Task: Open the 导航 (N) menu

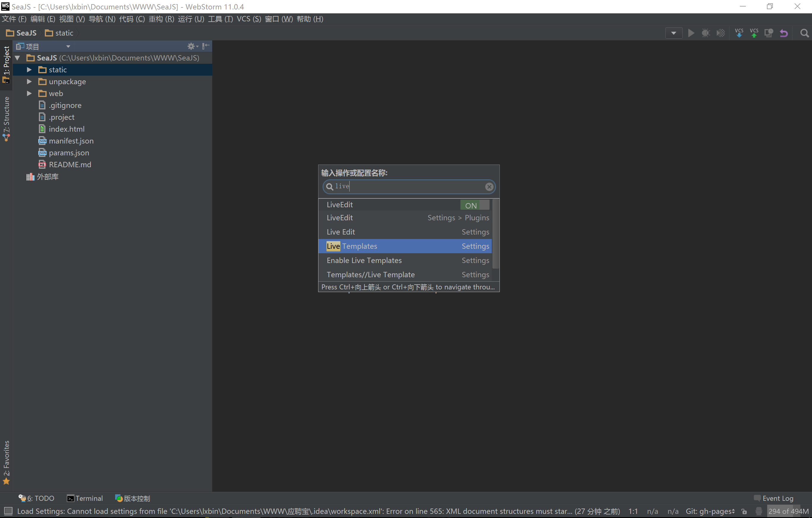Action: coord(102,19)
